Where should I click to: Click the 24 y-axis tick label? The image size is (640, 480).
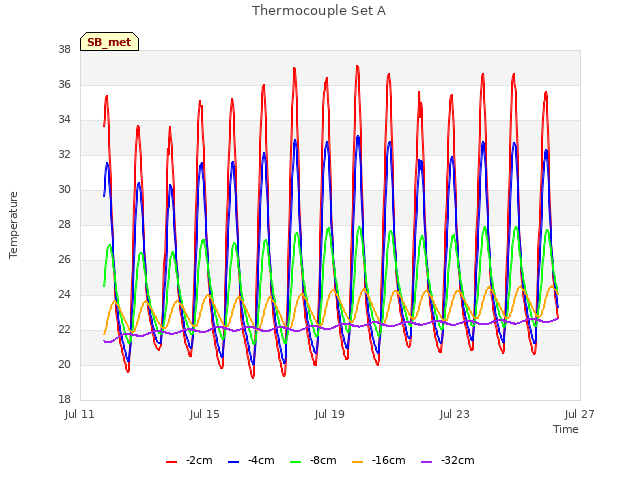coord(64,294)
